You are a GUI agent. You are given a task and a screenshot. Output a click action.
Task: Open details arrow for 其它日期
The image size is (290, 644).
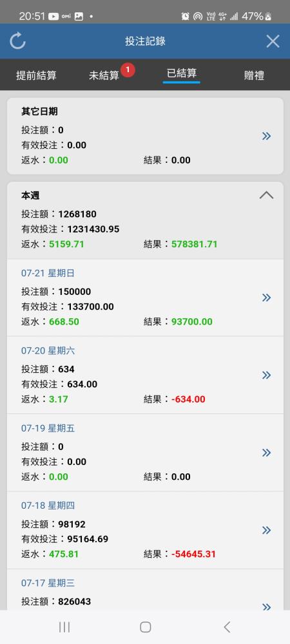coord(267,136)
